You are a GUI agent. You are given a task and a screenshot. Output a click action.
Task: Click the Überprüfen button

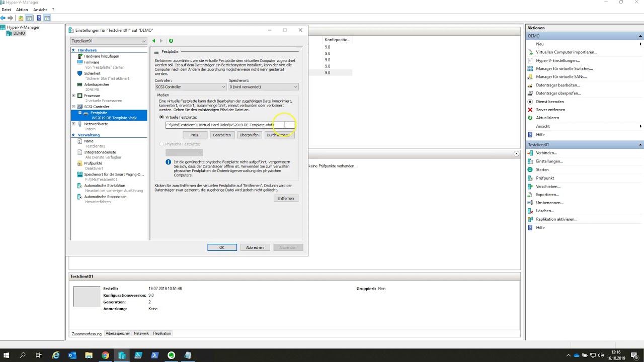(249, 135)
